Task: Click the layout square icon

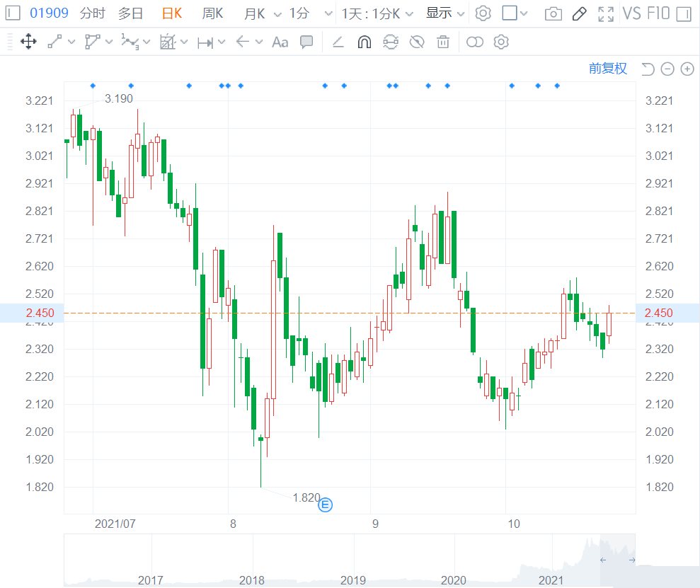Action: tap(510, 13)
